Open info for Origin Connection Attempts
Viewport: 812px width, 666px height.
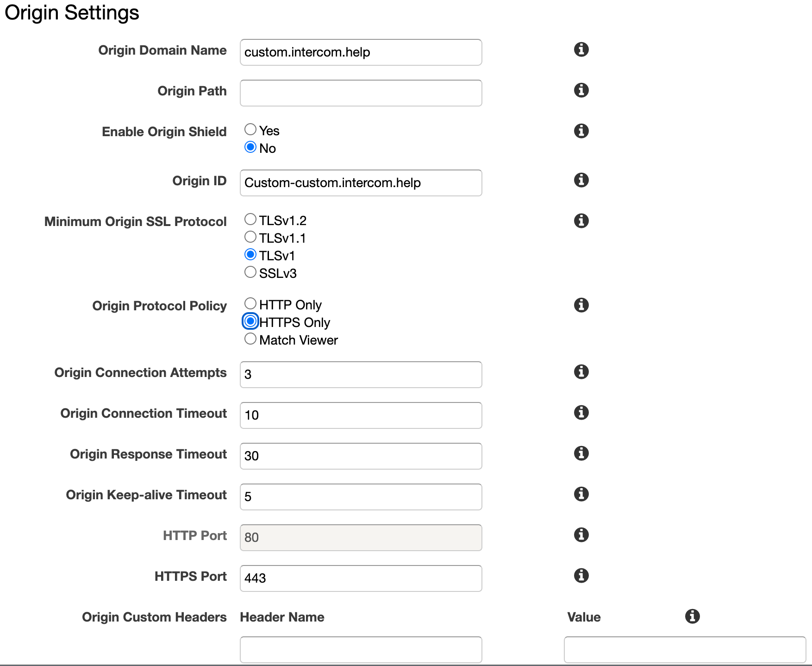pyautogui.click(x=581, y=371)
